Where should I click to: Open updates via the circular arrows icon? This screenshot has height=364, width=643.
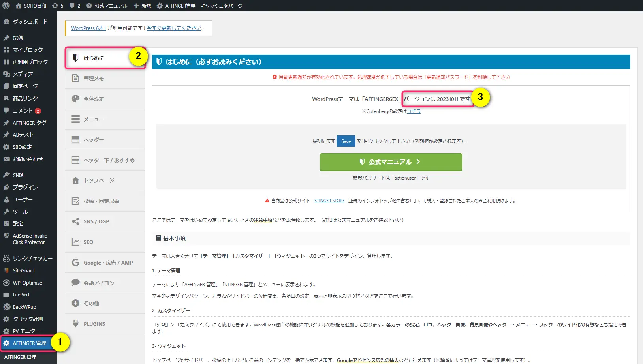(x=56, y=6)
